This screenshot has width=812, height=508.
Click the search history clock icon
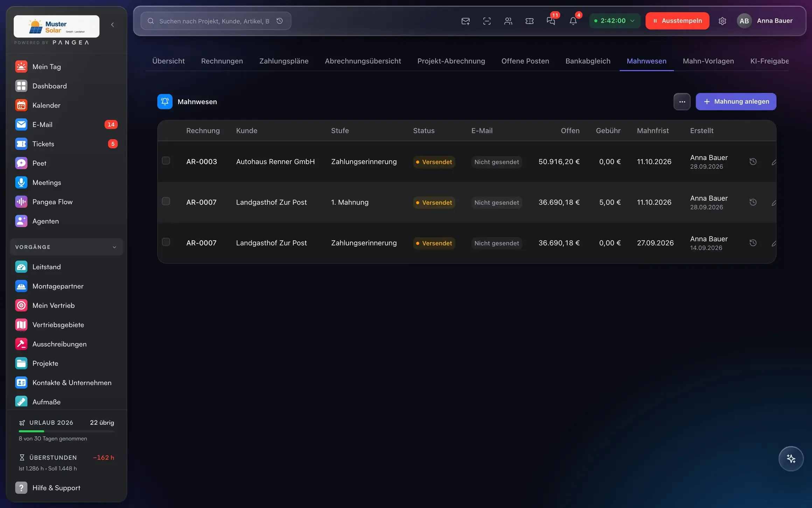(x=280, y=21)
